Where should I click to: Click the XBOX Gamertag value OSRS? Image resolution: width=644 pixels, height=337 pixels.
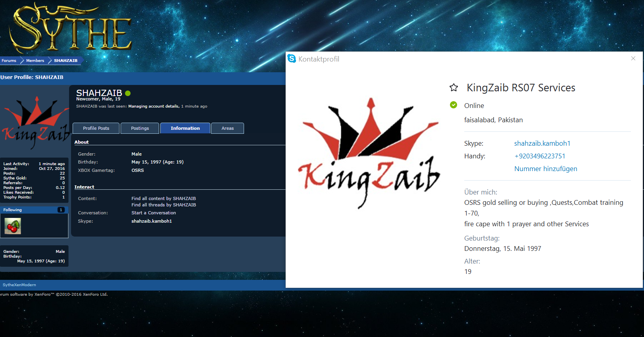pos(138,170)
